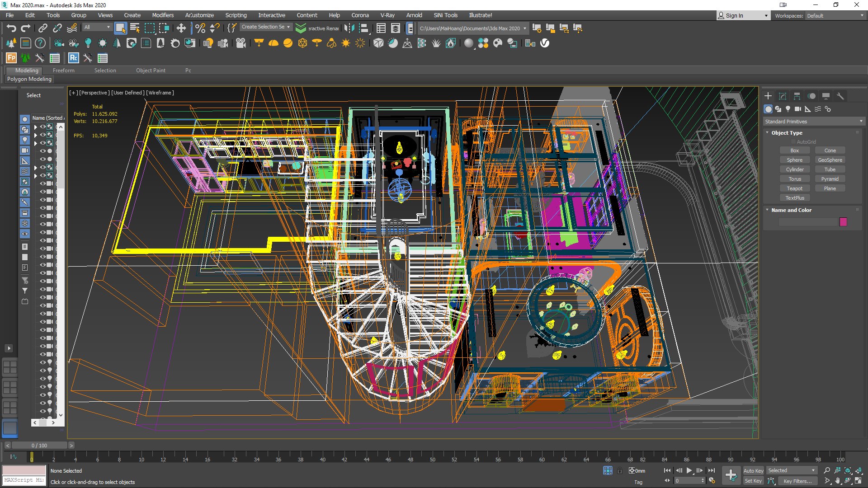
Task: Click the Undo arrow icon
Action: tap(11, 28)
